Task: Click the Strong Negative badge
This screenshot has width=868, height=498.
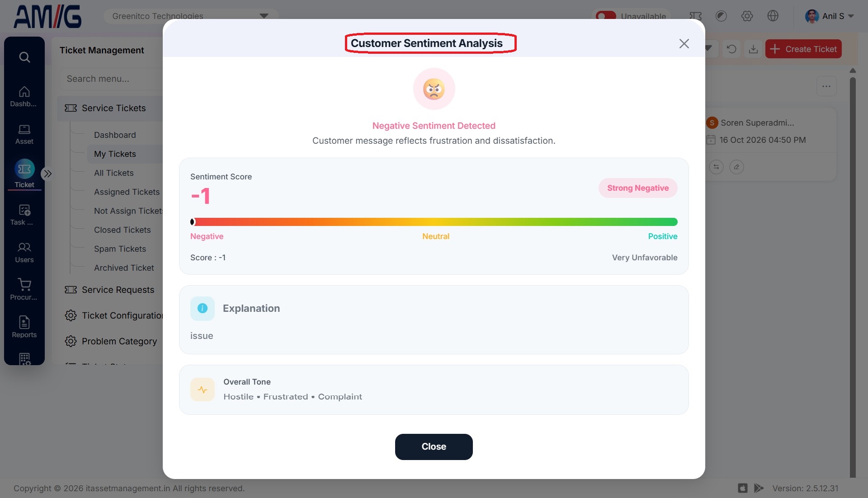Action: coord(638,188)
